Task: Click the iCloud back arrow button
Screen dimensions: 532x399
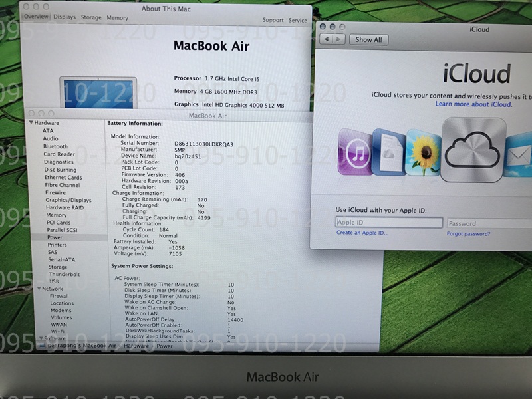Action: click(x=326, y=39)
